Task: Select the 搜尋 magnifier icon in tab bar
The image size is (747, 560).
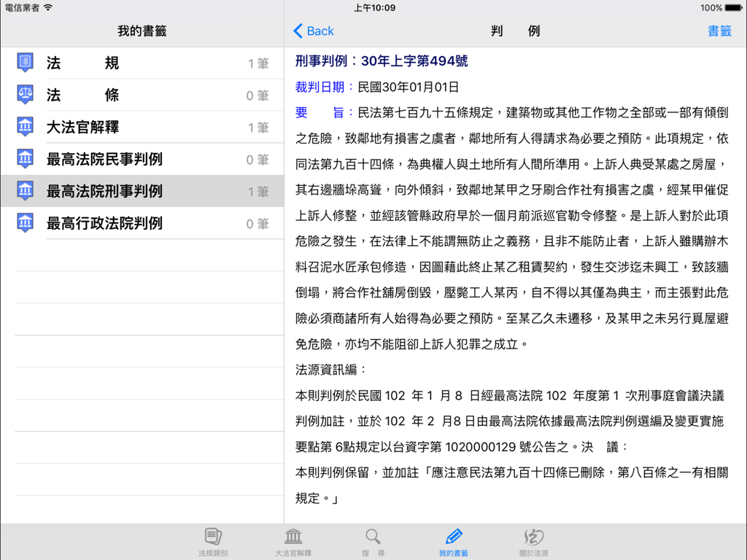Action: pos(373,536)
